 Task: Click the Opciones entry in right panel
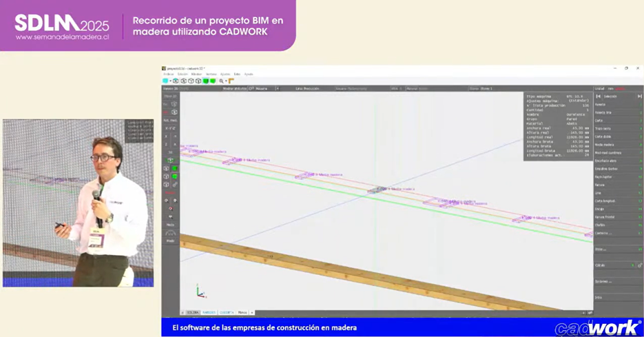[x=603, y=281]
